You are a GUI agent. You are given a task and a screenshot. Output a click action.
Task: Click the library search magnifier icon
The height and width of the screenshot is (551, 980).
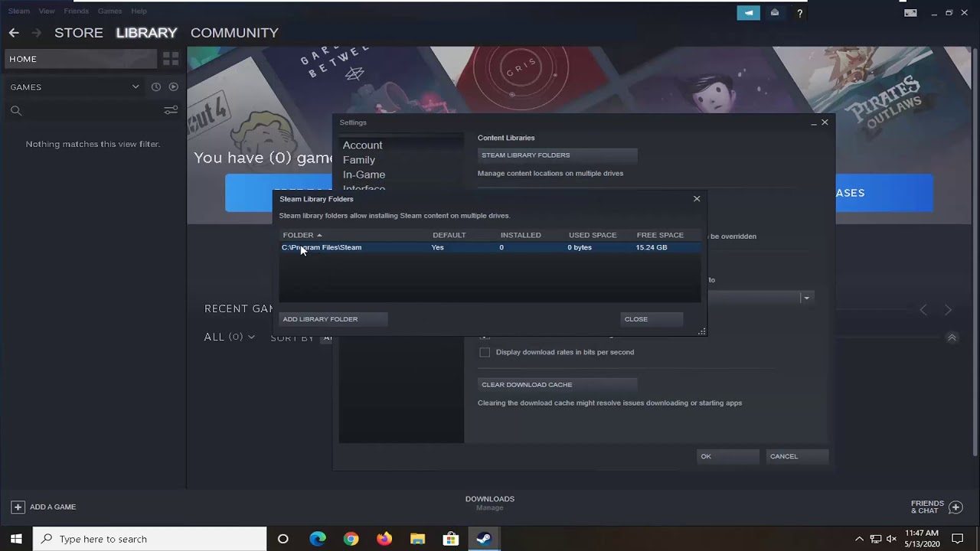coord(16,111)
